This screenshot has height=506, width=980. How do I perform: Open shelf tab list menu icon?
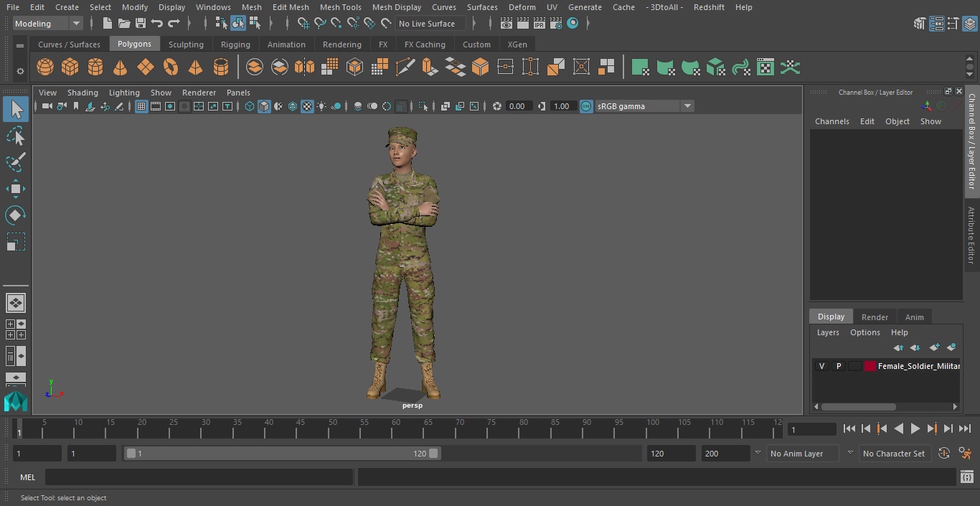20,45
